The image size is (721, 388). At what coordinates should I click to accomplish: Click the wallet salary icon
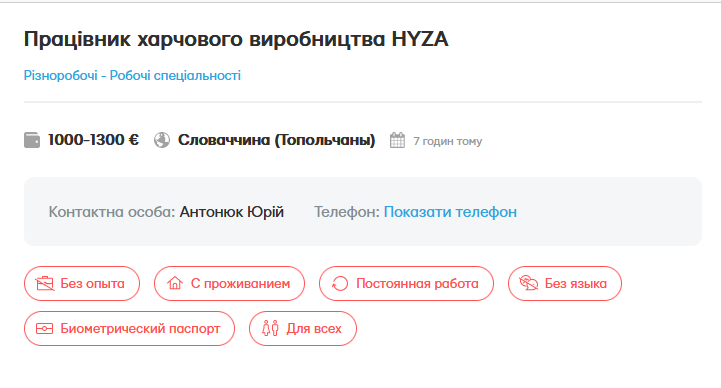click(x=32, y=140)
